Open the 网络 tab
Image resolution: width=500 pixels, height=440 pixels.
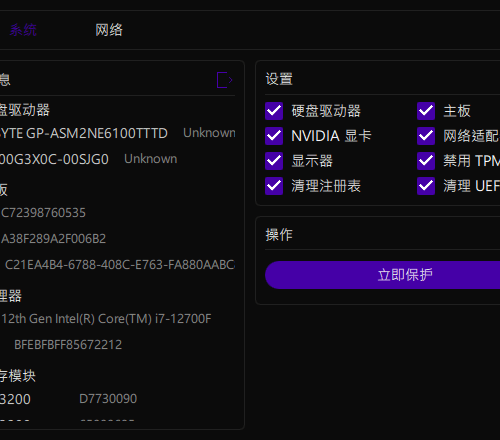109,30
